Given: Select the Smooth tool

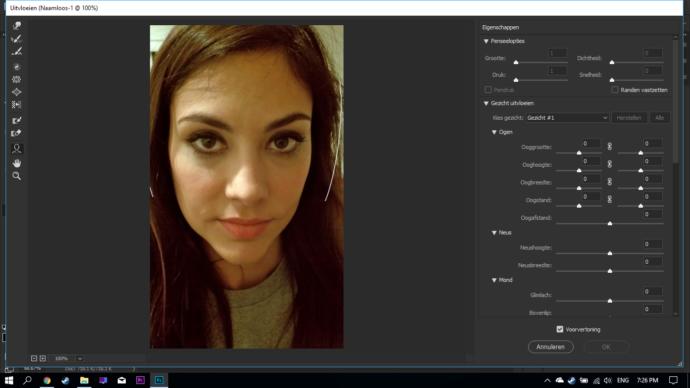Looking at the screenshot, I should (17, 52).
